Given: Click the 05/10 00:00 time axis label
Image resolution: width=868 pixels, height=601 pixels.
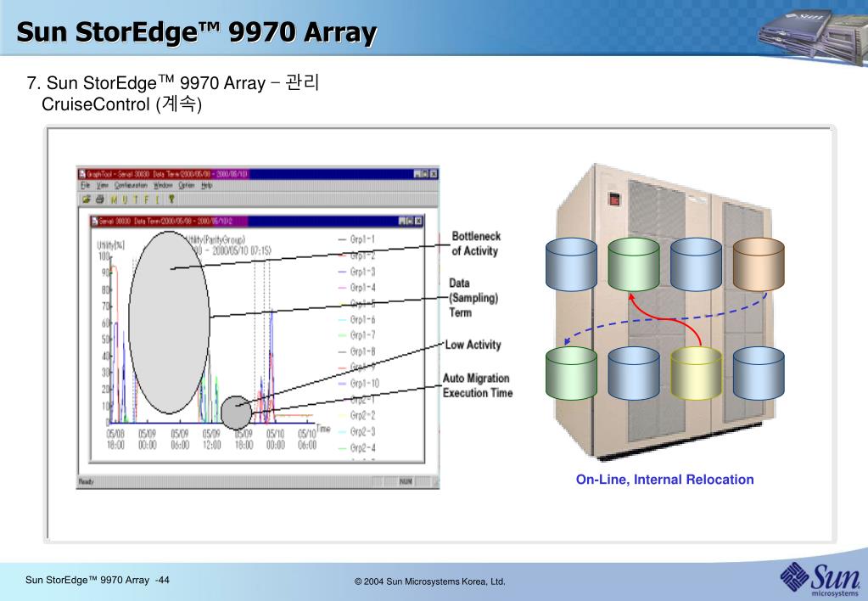Looking at the screenshot, I should (x=275, y=439).
